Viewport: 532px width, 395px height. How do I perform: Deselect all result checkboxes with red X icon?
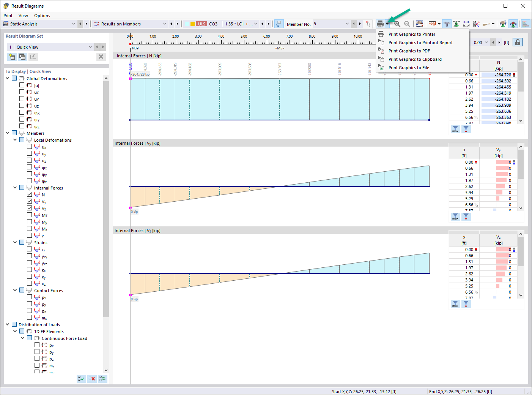tap(91, 379)
